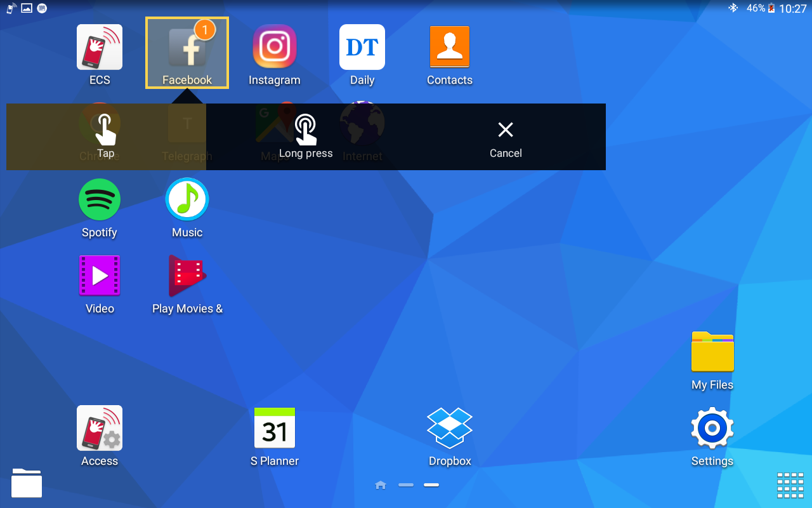Open the Contacts app
812x508 pixels.
(450, 54)
